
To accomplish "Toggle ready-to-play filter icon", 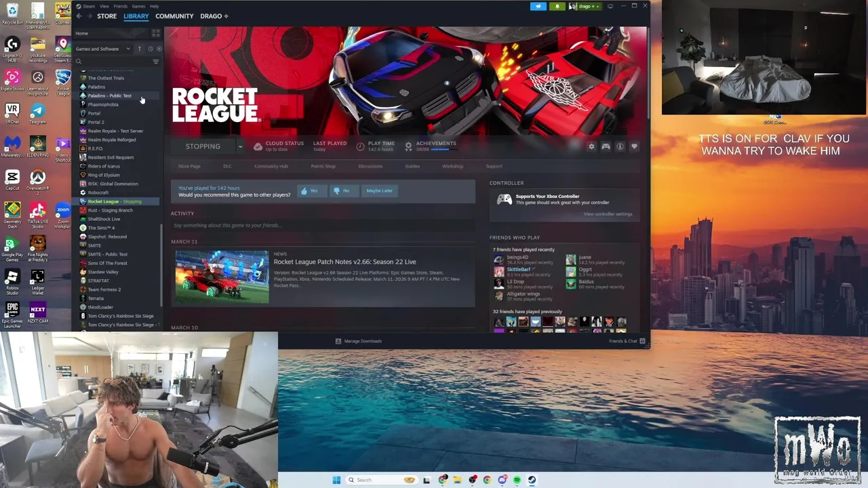I will (x=159, y=49).
